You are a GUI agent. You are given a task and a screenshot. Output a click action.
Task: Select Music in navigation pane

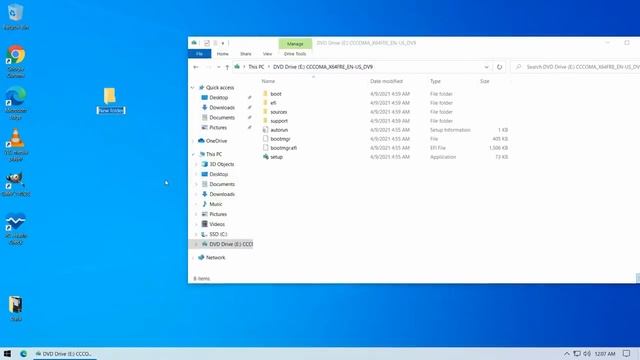tap(216, 204)
